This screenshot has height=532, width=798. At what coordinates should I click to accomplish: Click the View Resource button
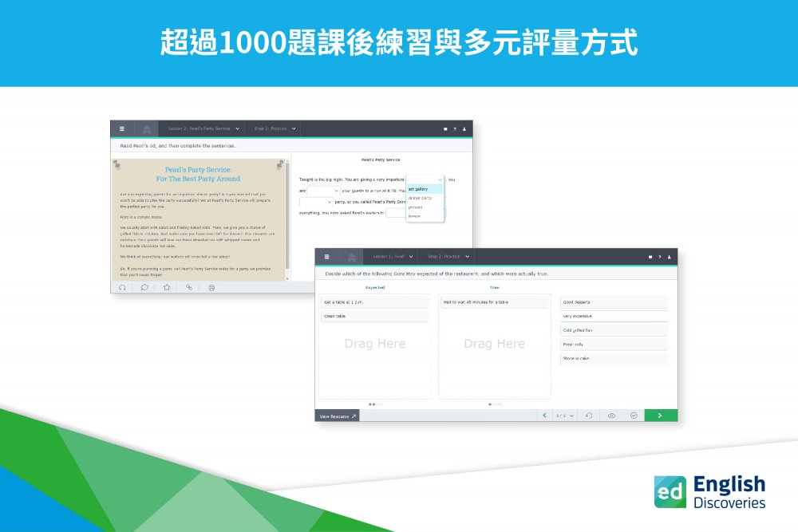tap(338, 416)
